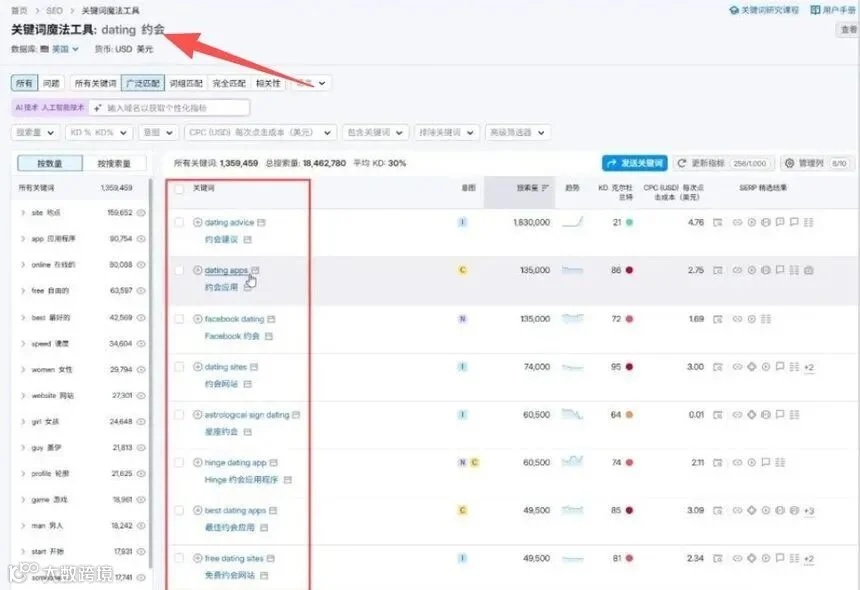Click the 更新指标 update metrics button

click(x=723, y=163)
